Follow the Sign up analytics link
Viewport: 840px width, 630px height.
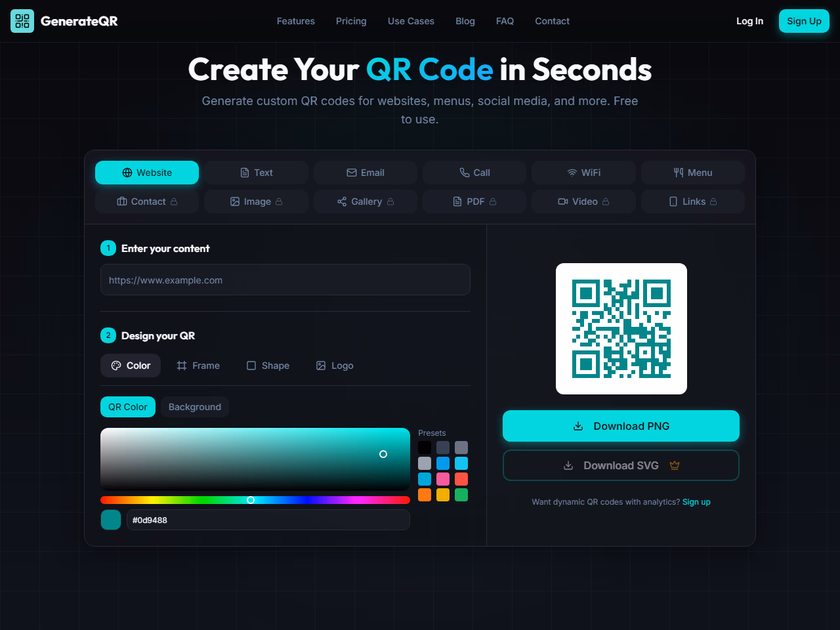[x=696, y=502]
